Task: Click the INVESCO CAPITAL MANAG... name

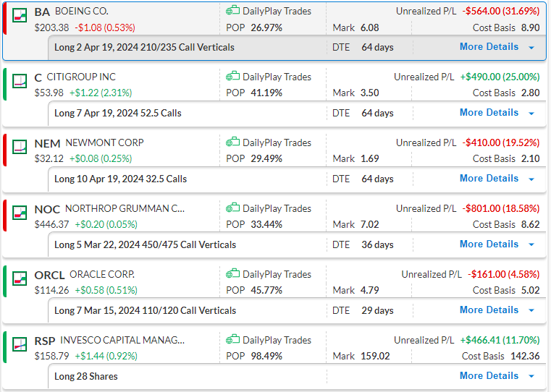Action: tap(122, 340)
